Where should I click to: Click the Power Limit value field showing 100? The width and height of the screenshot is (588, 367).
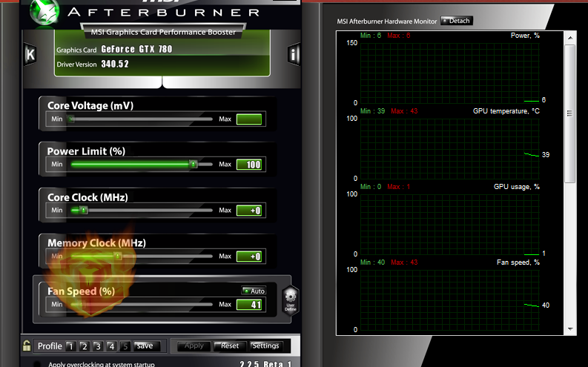click(249, 165)
